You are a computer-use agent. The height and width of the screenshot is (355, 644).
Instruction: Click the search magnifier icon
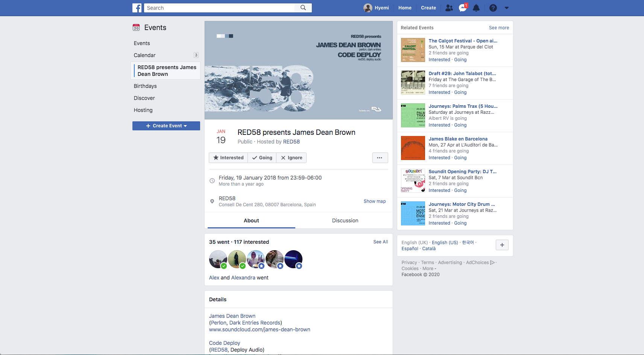(303, 8)
